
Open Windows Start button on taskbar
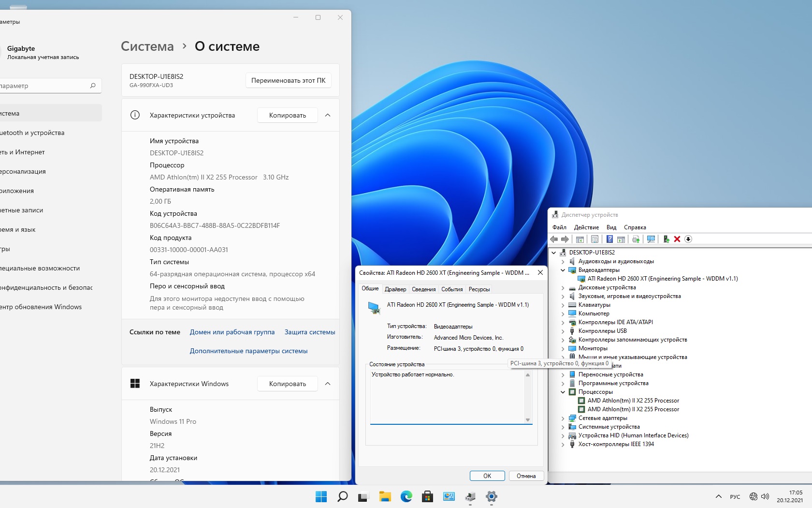click(321, 496)
